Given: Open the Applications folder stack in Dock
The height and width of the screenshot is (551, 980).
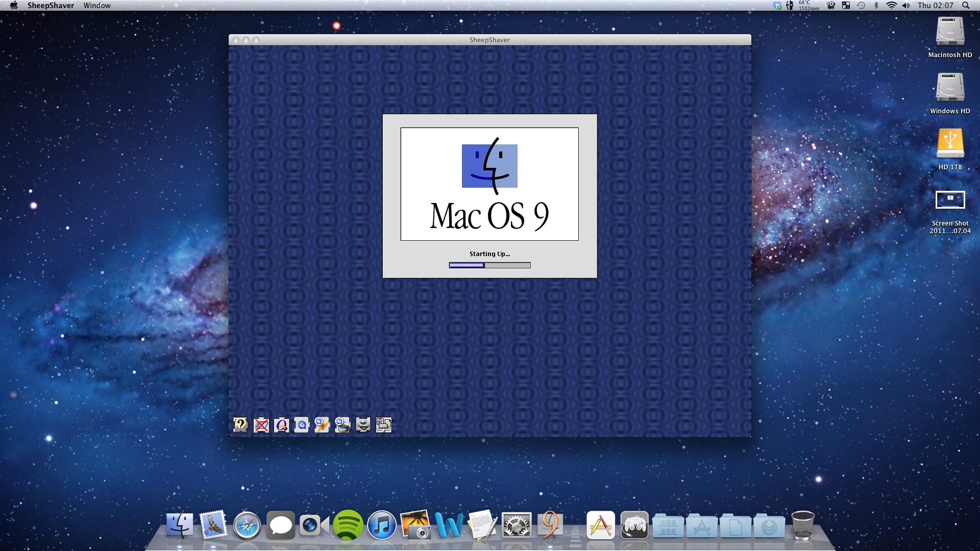Looking at the screenshot, I should click(702, 525).
